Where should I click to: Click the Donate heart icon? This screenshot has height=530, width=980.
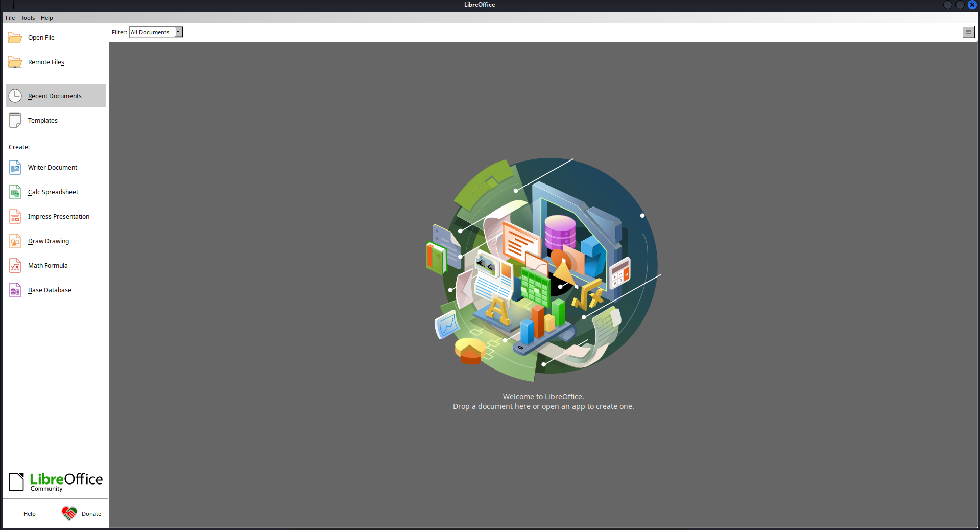click(x=69, y=513)
